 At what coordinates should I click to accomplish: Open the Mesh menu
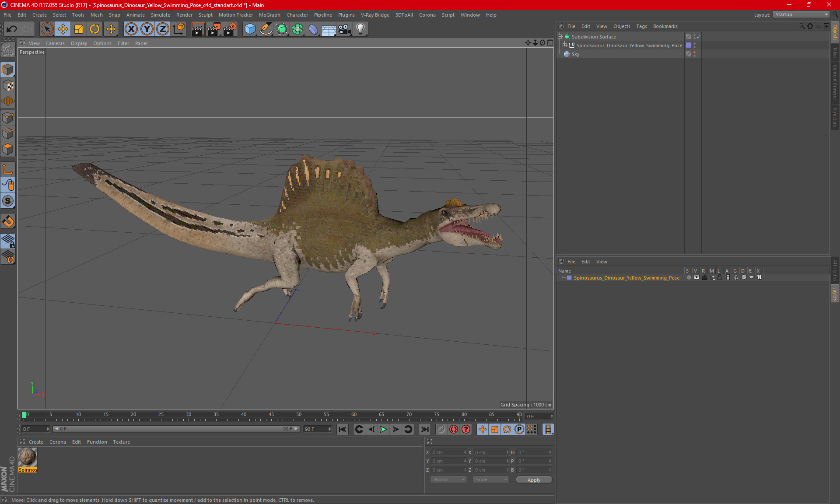click(x=96, y=15)
